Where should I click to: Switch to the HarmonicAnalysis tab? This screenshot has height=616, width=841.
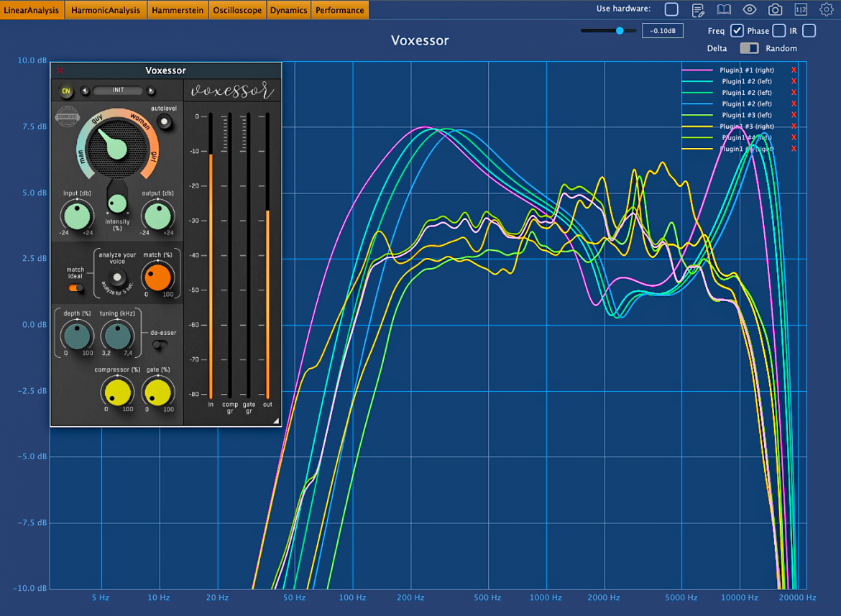point(106,9)
